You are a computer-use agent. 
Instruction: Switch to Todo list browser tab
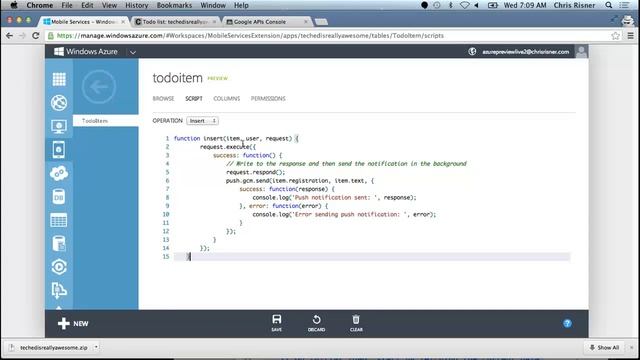point(176,22)
